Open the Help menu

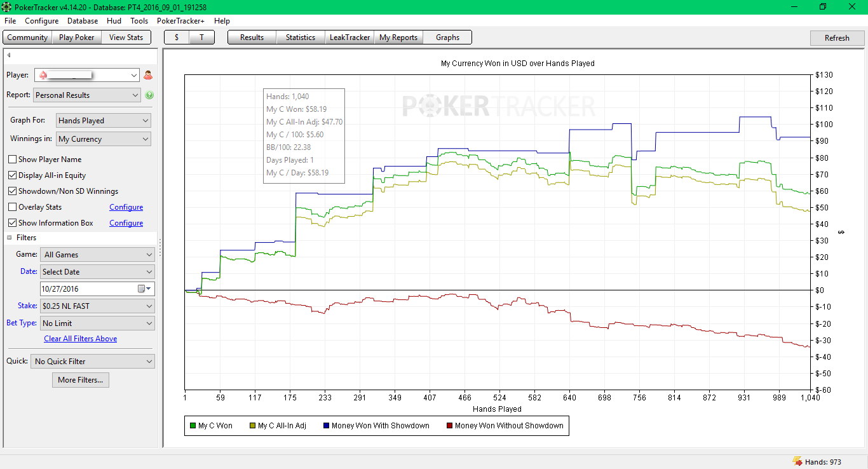(x=222, y=21)
